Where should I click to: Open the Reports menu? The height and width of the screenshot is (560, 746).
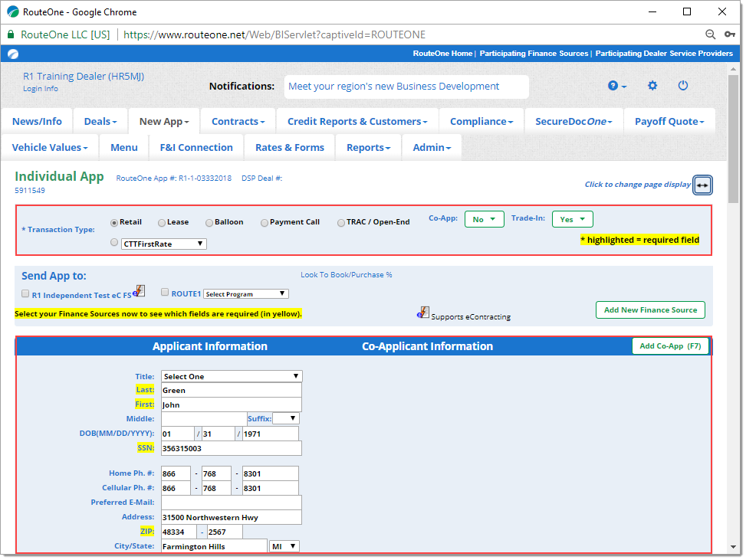coord(368,148)
